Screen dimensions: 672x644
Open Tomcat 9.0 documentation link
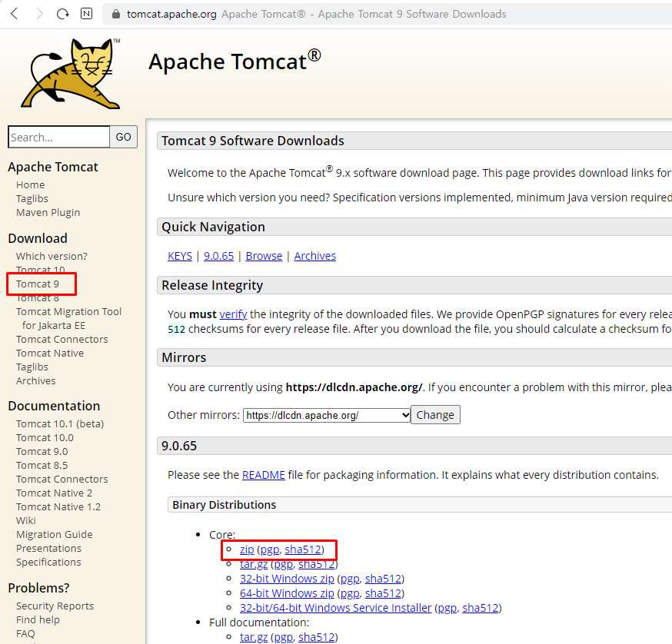click(x=42, y=452)
